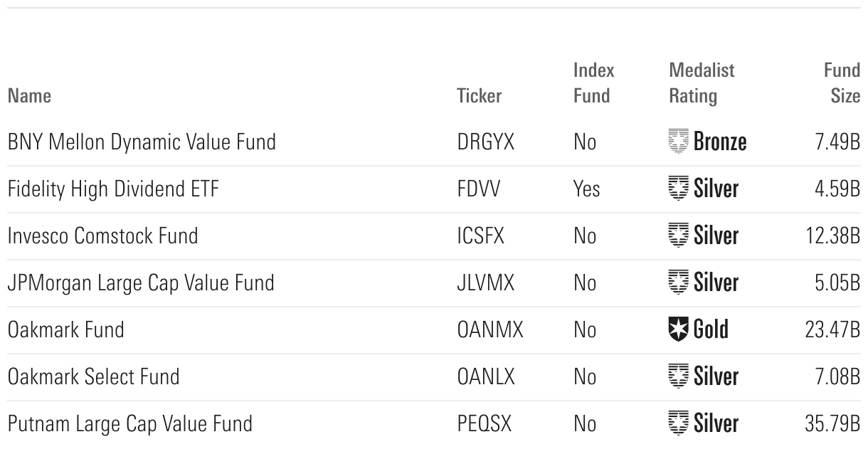
Task: Sort by the Ticker column header
Action: pos(479,96)
